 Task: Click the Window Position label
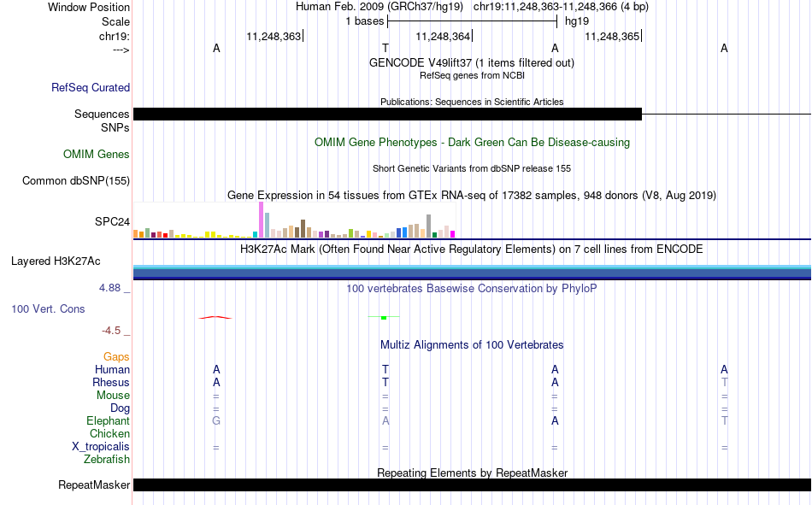(89, 7)
